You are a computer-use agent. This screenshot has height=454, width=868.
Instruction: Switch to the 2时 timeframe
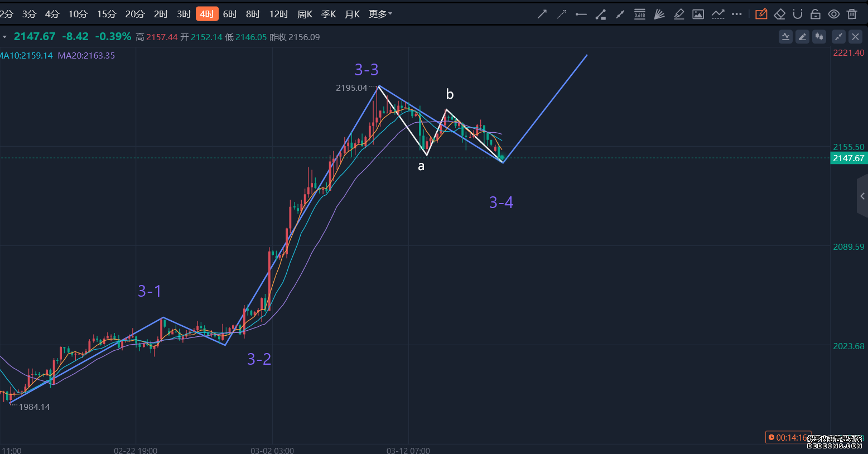(161, 14)
